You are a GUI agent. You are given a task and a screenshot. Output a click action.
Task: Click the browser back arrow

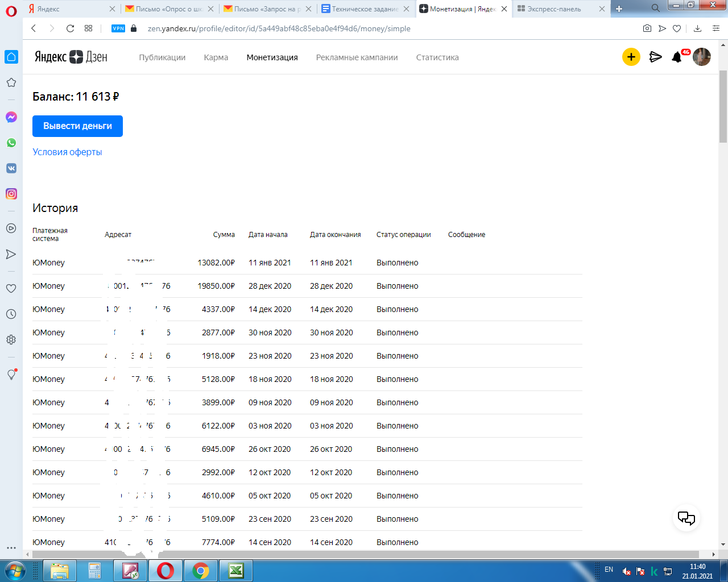(34, 28)
